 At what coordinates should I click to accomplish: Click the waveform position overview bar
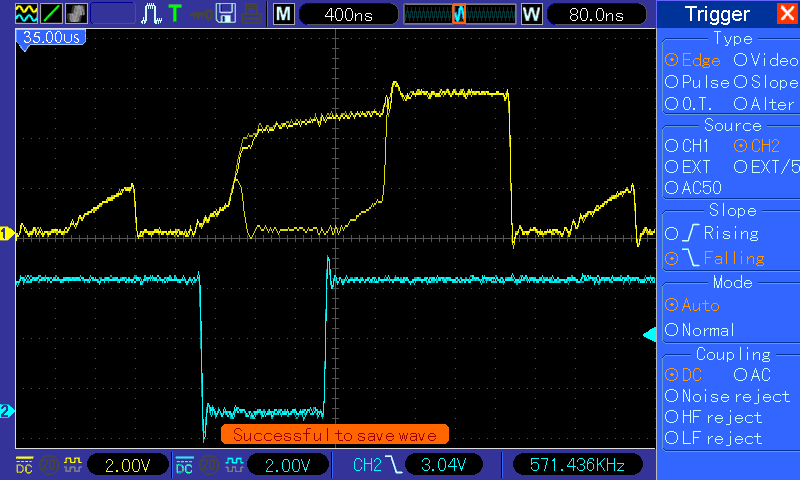tap(459, 15)
